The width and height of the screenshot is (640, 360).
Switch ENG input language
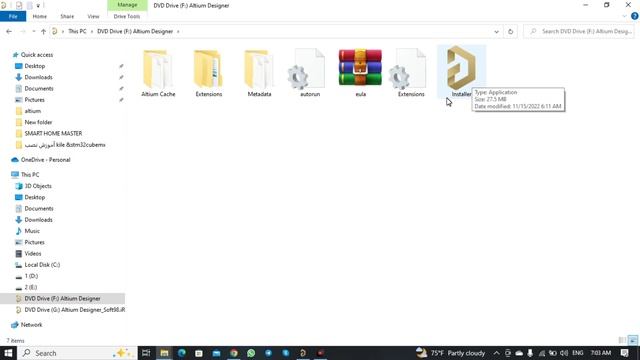pyautogui.click(x=578, y=353)
